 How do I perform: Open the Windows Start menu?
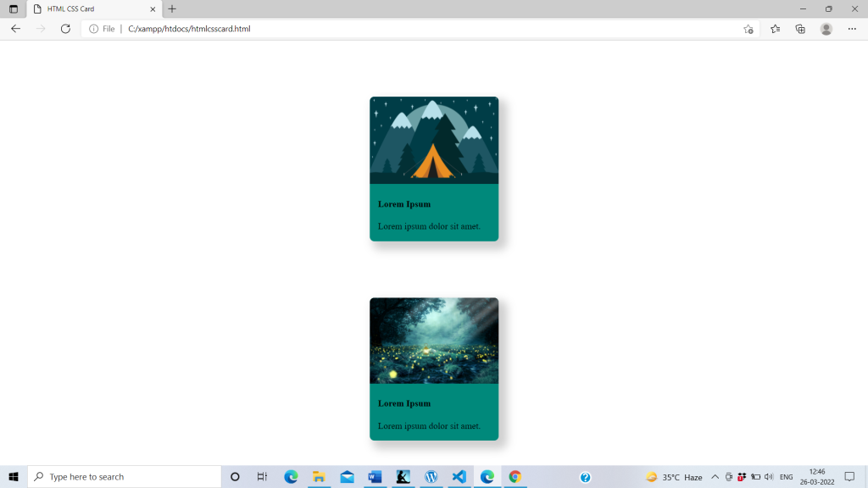tap(14, 476)
